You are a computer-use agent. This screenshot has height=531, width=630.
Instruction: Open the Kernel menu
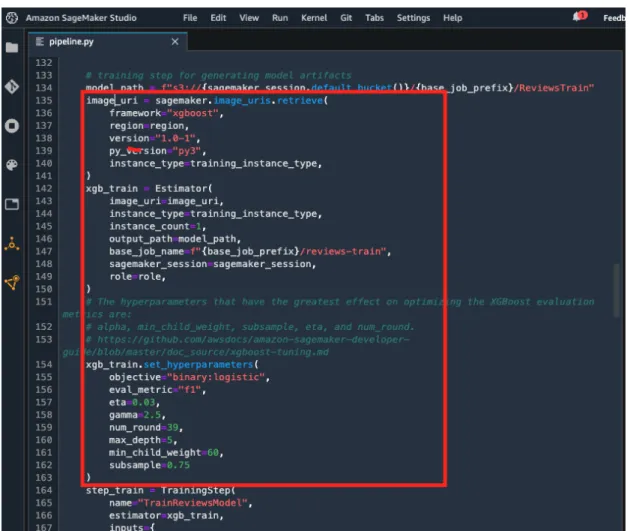click(x=314, y=18)
